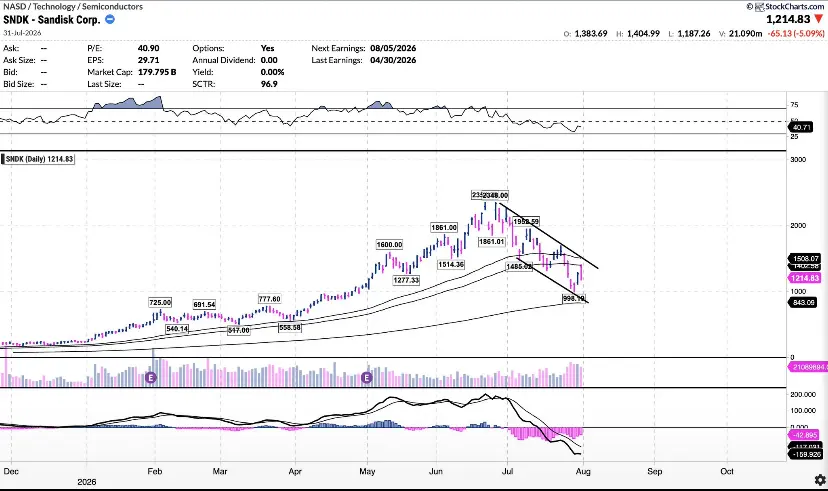Viewport: 828px width, 491px height.
Task: Click the 'Feb' label on the time axis
Action: (x=154, y=471)
